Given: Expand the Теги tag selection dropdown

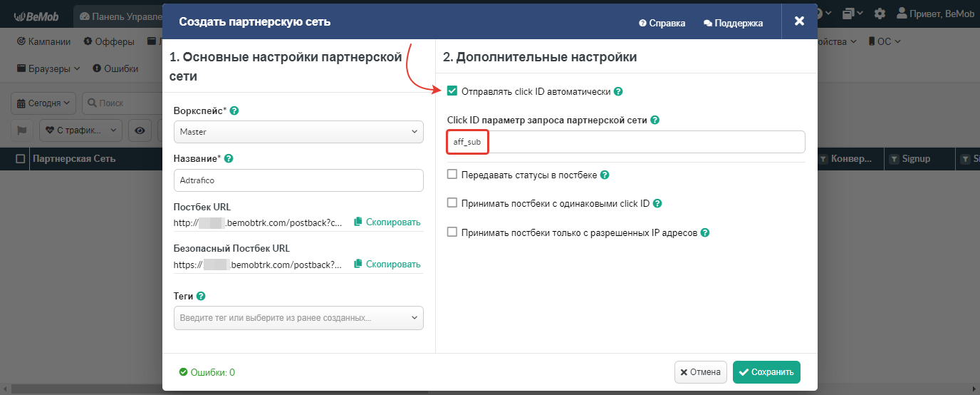Looking at the screenshot, I should point(298,318).
